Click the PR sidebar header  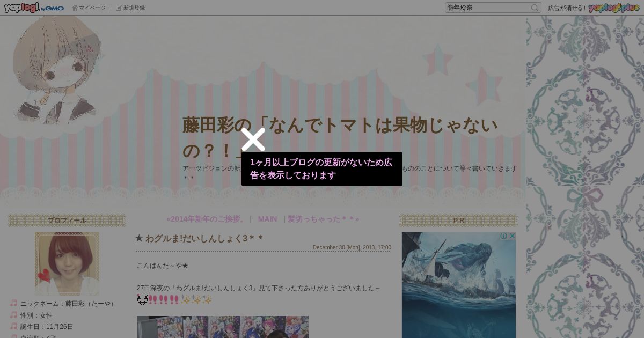pos(459,221)
